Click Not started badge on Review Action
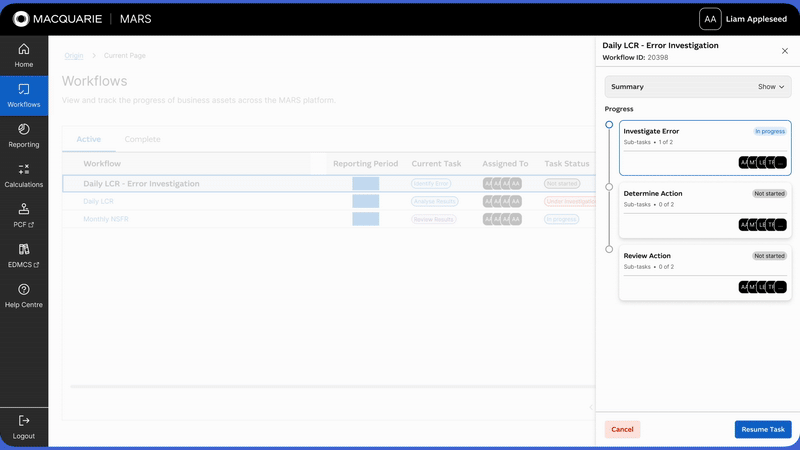Viewport: 800px width, 450px height. tap(769, 256)
